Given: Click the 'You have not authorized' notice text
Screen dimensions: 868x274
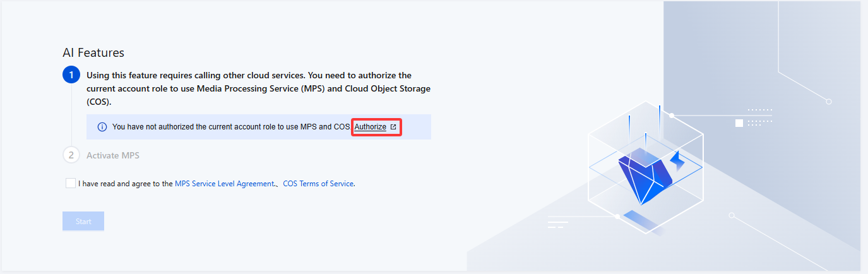Looking at the screenshot, I should pos(230,127).
